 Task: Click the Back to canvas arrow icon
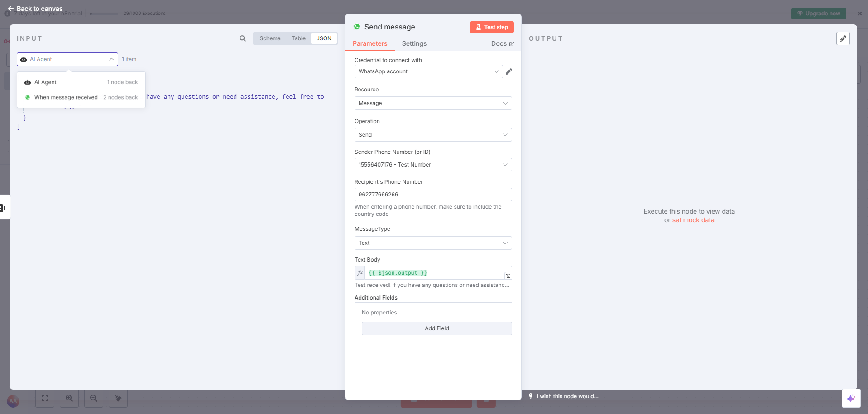[11, 9]
